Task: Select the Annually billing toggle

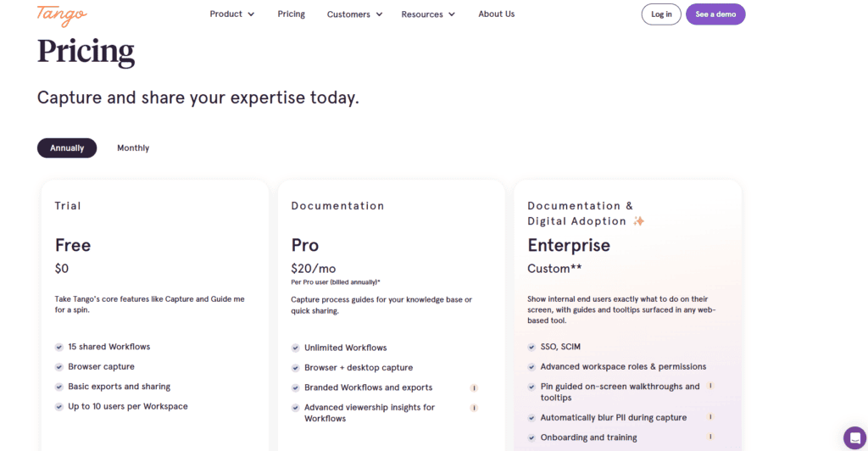Action: coord(67,148)
